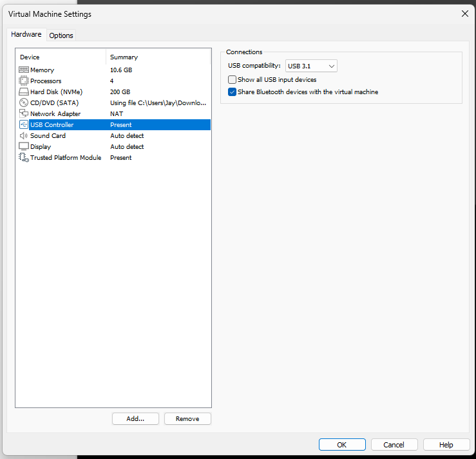The height and width of the screenshot is (459, 476).
Task: Confirm settings with the OK button
Action: [342, 445]
